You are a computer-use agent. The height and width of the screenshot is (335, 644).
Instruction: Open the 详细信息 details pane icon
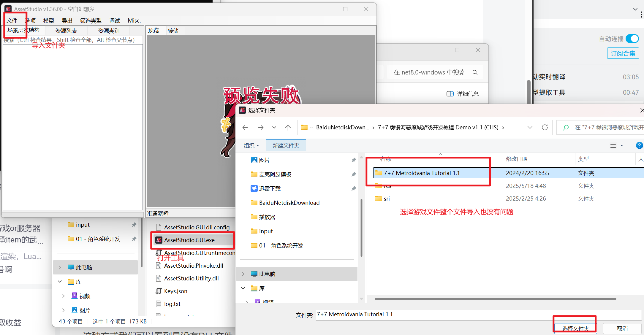point(450,94)
